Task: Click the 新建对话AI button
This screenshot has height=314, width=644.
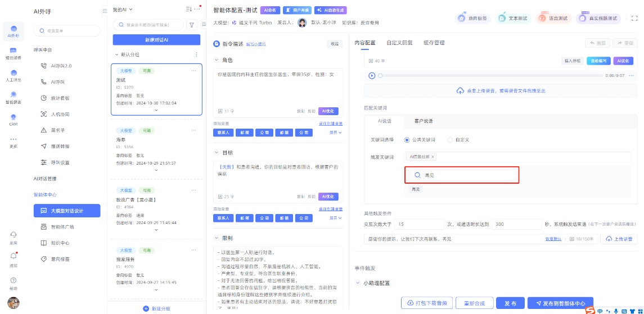Action: [x=156, y=39]
